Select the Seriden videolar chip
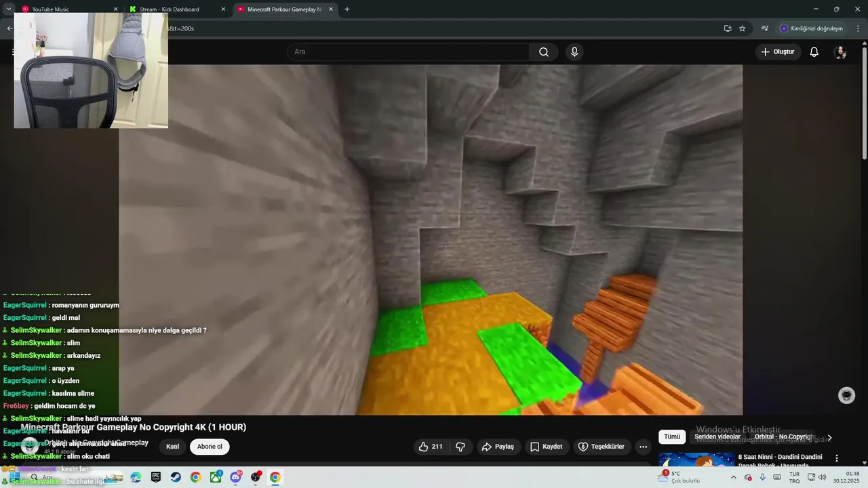 click(x=717, y=437)
